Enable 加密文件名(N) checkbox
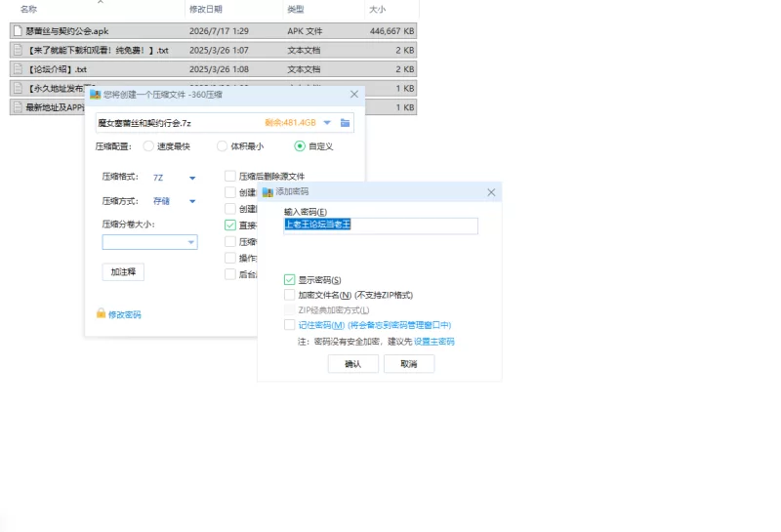Screen dimensions: 781x532 pos(289,295)
